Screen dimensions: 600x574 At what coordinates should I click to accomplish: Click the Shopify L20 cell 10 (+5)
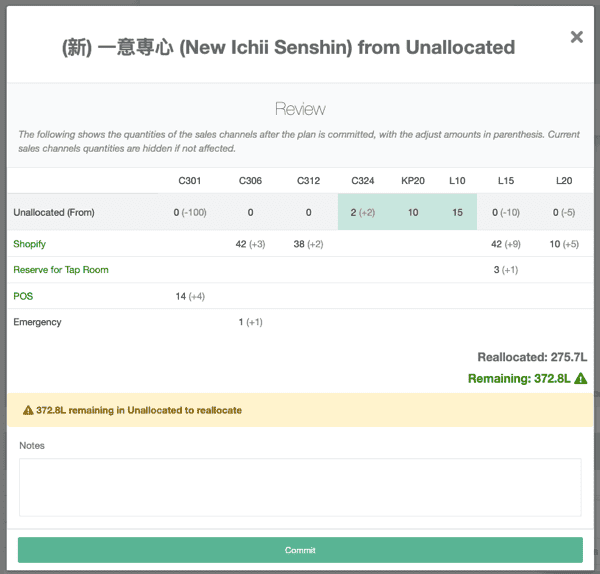(564, 244)
